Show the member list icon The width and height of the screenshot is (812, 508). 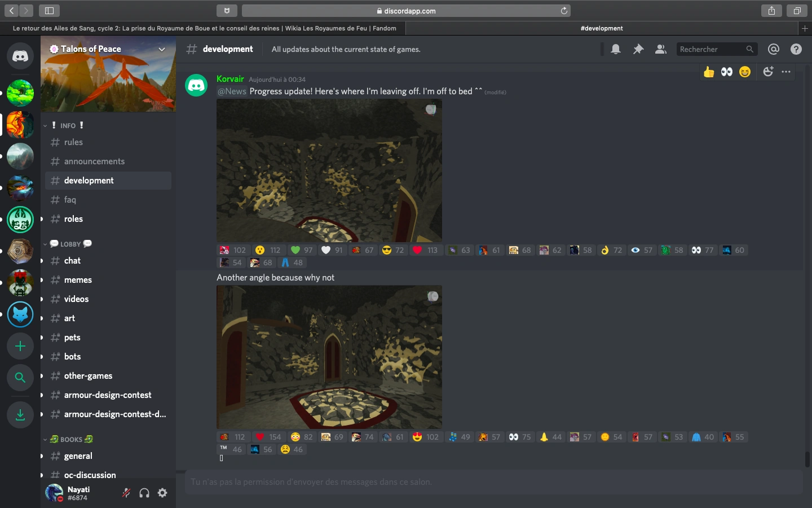point(660,50)
